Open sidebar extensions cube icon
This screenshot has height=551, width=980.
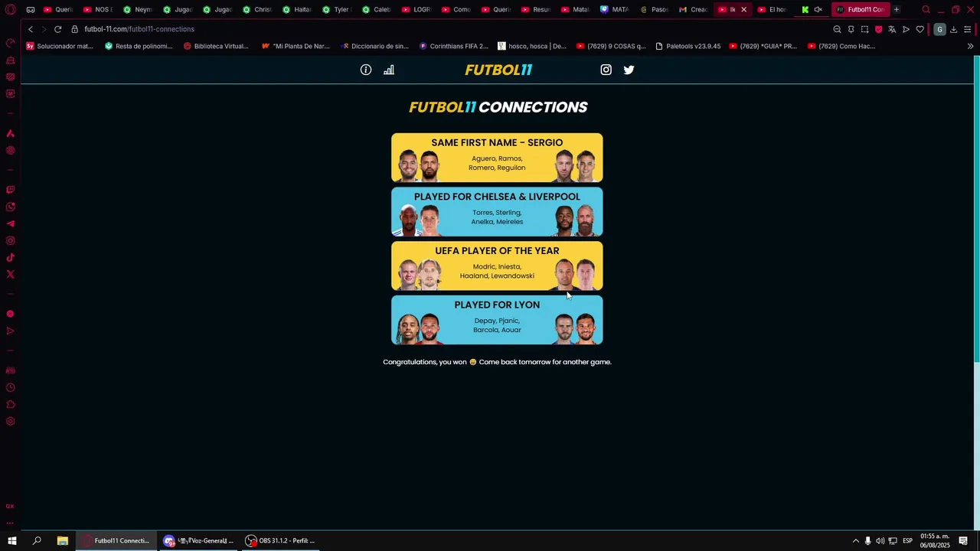click(x=11, y=404)
